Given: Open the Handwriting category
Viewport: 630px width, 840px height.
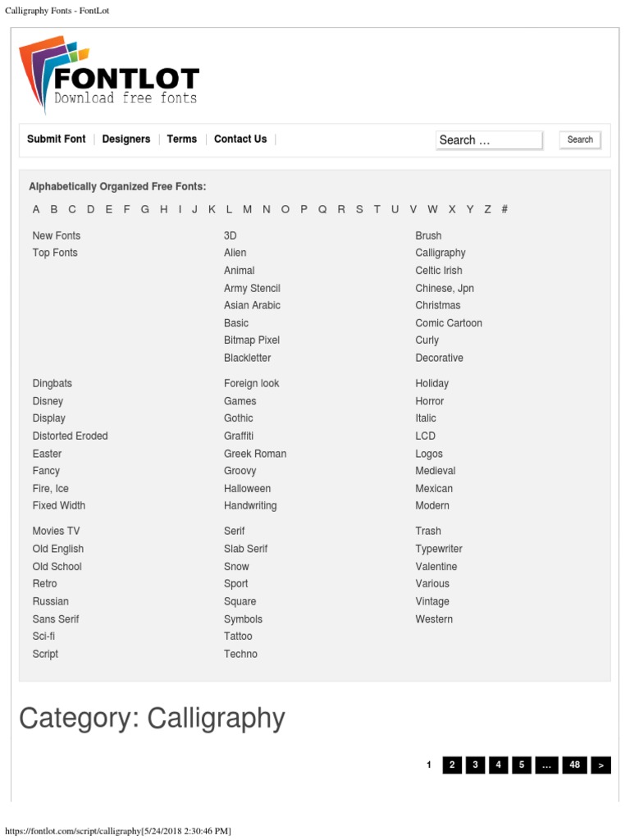Looking at the screenshot, I should (x=250, y=505).
